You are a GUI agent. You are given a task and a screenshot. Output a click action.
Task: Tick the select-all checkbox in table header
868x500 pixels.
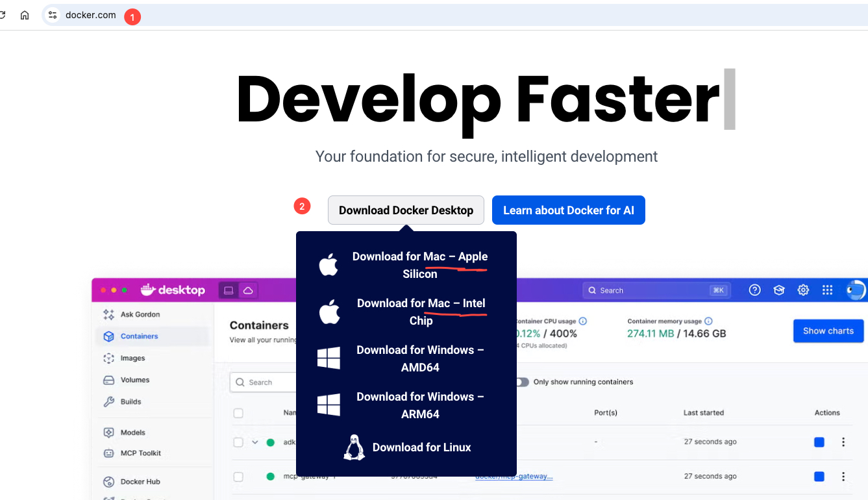[238, 413]
